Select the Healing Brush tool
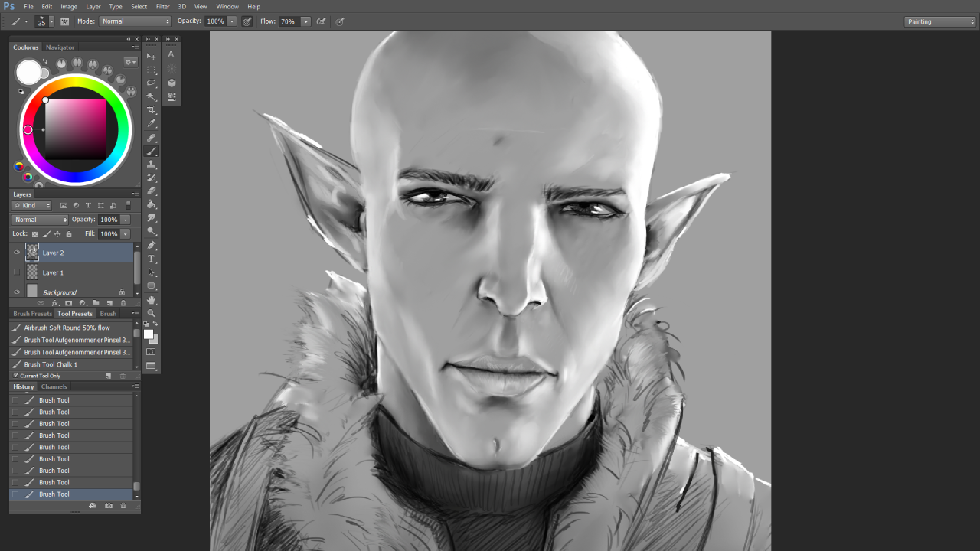 click(x=151, y=138)
